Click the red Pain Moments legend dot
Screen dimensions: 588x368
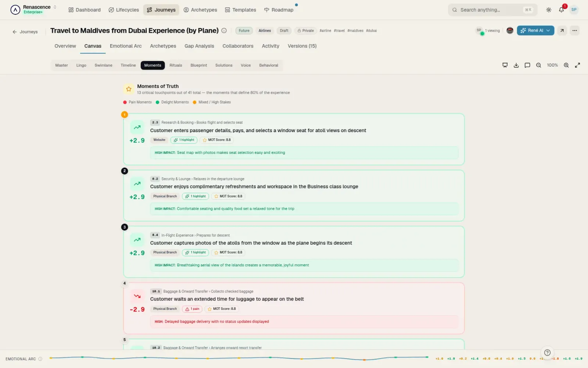click(x=125, y=102)
